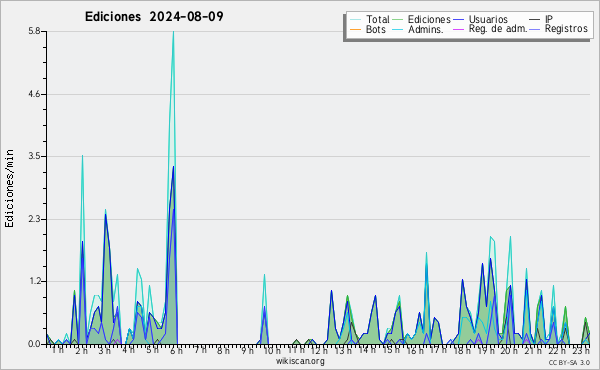
Task: Click the chart title 'Ediciones 2024-08-09'
Action: pos(154,17)
